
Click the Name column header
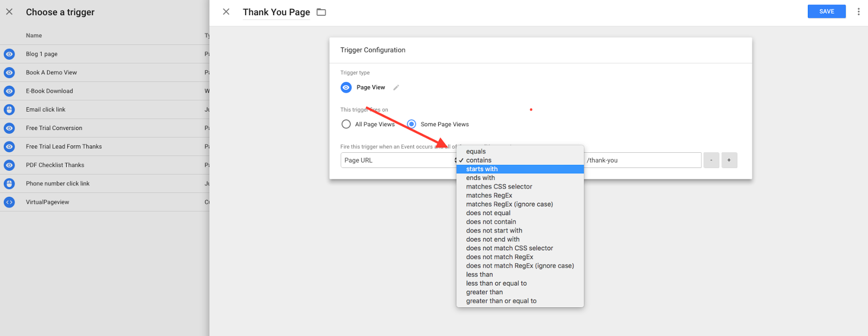tap(34, 36)
